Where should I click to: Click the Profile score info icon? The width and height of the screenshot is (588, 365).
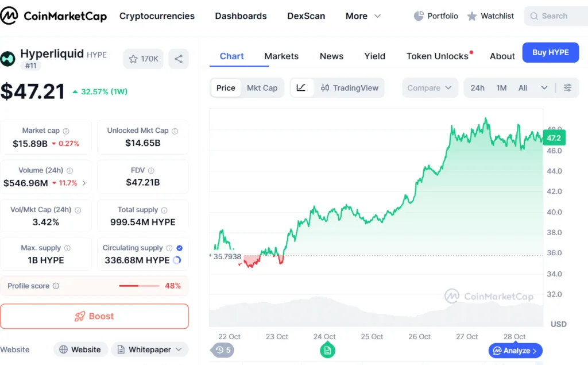pyautogui.click(x=56, y=286)
